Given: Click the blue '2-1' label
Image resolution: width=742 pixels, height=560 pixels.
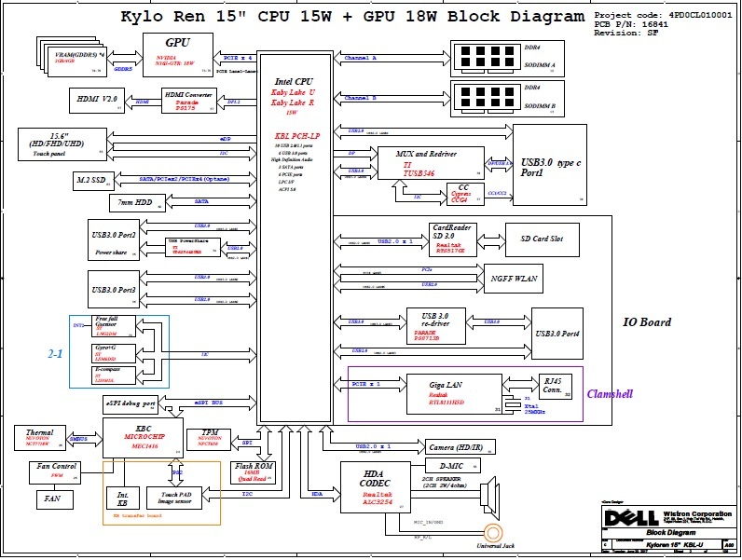Looking at the screenshot, I should pos(55,354).
